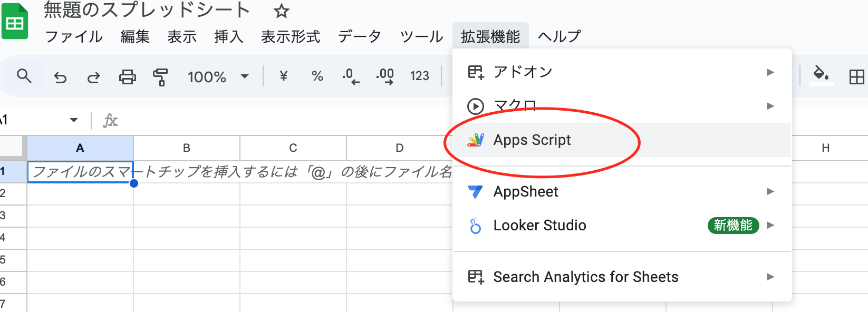Select row 4 header
The width and height of the screenshot is (868, 312).
13,238
